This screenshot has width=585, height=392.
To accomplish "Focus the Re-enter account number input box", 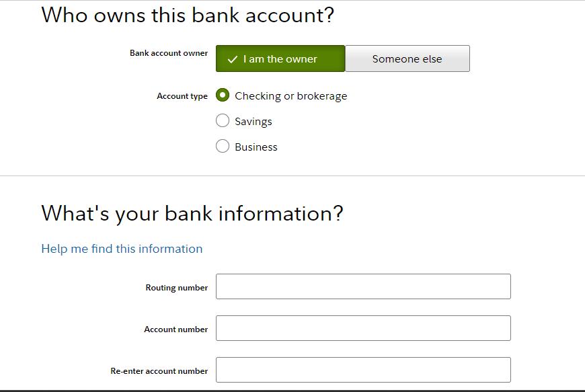I will pos(363,370).
